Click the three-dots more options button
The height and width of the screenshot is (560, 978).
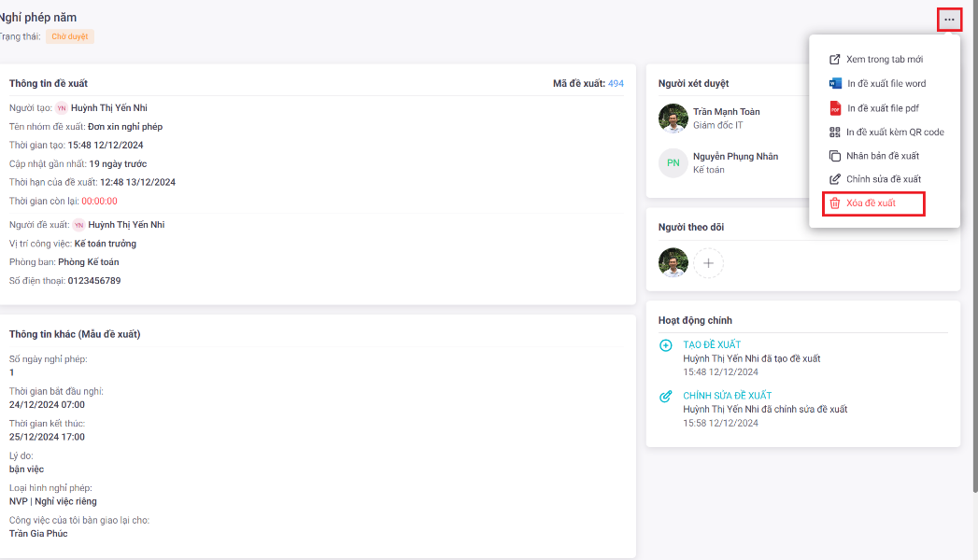pyautogui.click(x=949, y=20)
